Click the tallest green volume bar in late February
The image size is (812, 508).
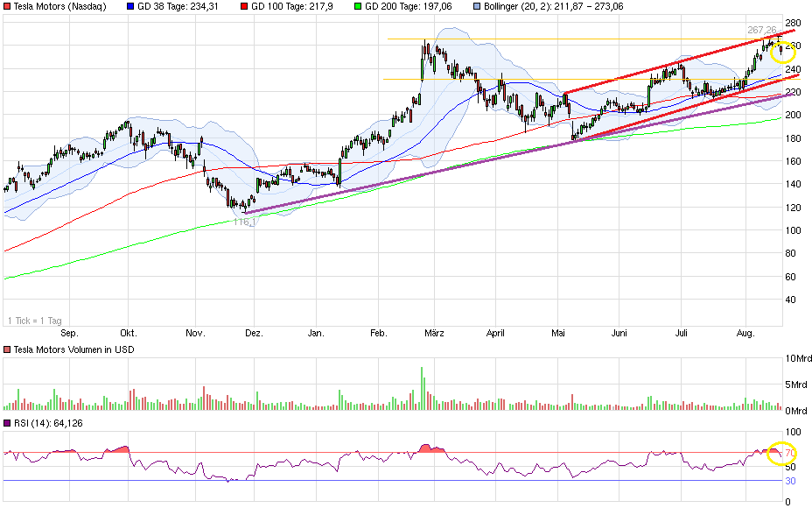pyautogui.click(x=422, y=388)
